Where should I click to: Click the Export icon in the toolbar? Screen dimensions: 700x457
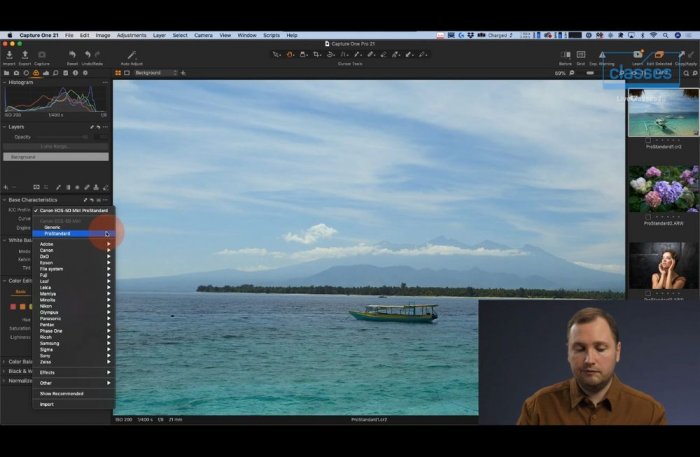(24, 55)
